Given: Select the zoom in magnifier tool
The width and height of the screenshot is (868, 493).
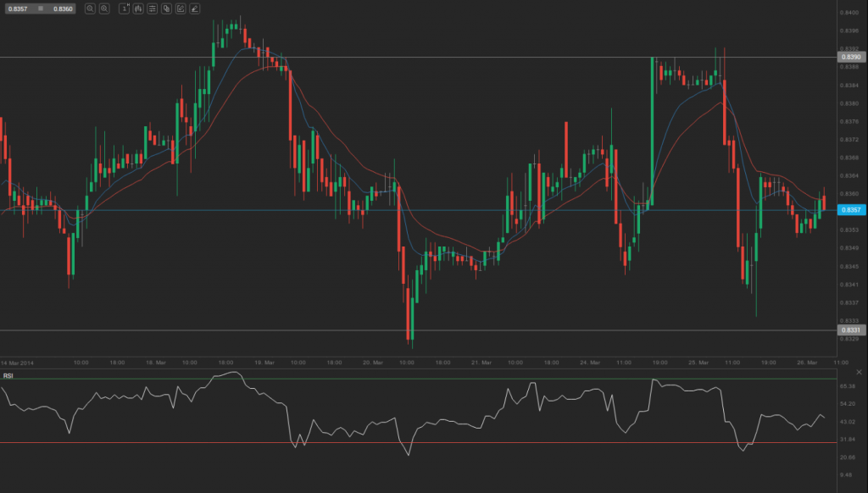Looking at the screenshot, I should coord(105,8).
